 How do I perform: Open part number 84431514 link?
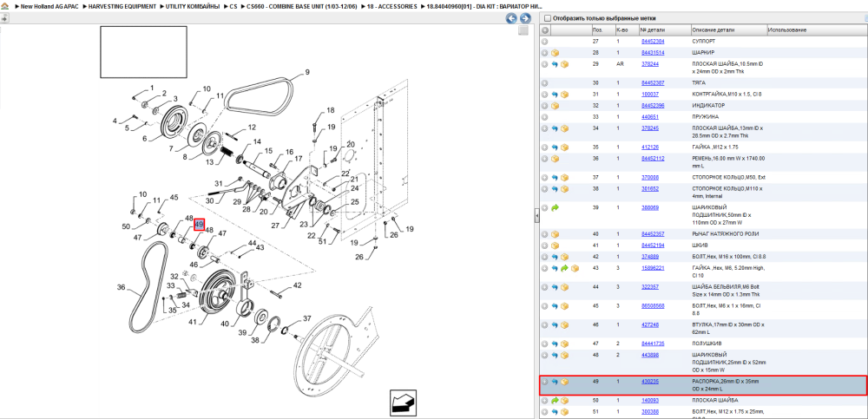[x=653, y=53]
